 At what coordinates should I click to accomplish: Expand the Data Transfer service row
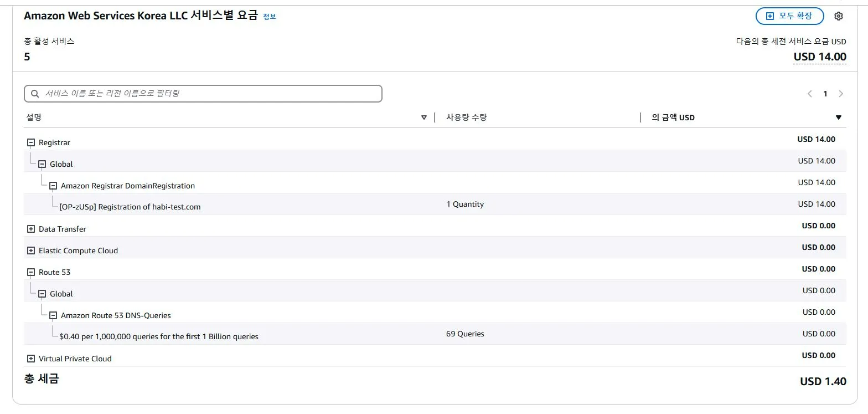pyautogui.click(x=31, y=229)
